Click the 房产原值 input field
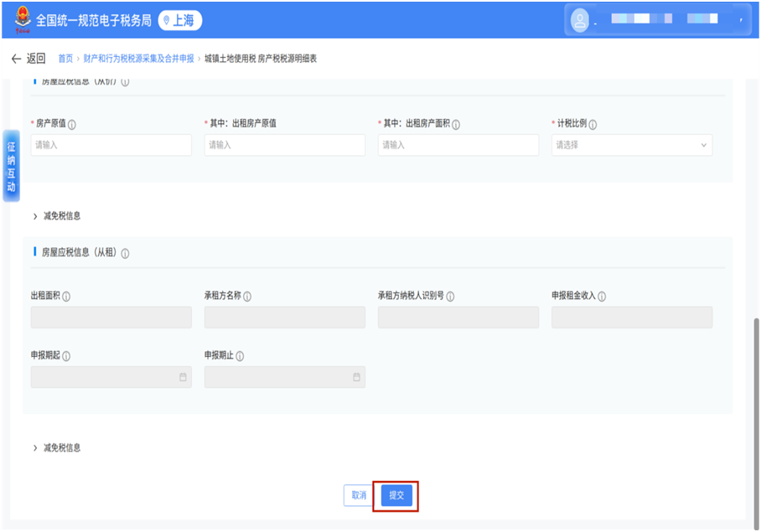761x532 pixels. (111, 145)
